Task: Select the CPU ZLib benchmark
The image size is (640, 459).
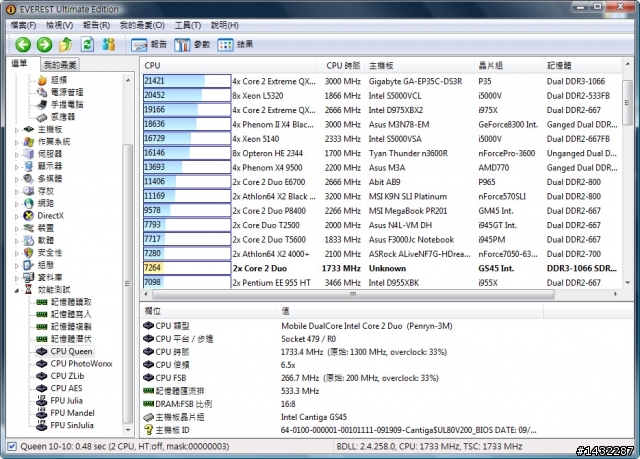Action: pos(67,376)
